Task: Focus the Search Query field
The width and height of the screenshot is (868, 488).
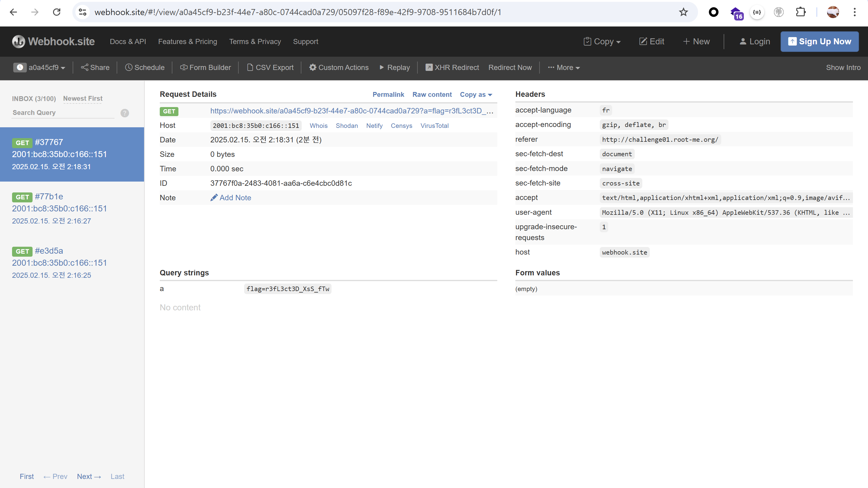Action: [63, 112]
